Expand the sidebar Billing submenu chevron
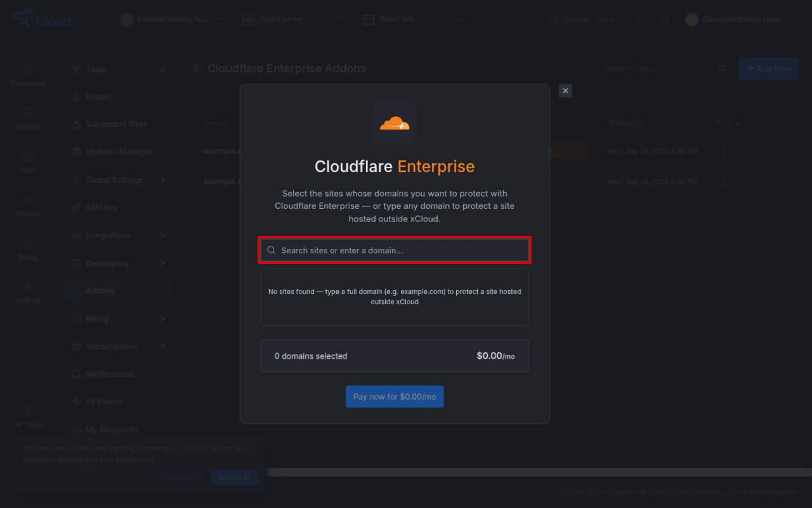This screenshot has width=812, height=508. [162, 319]
